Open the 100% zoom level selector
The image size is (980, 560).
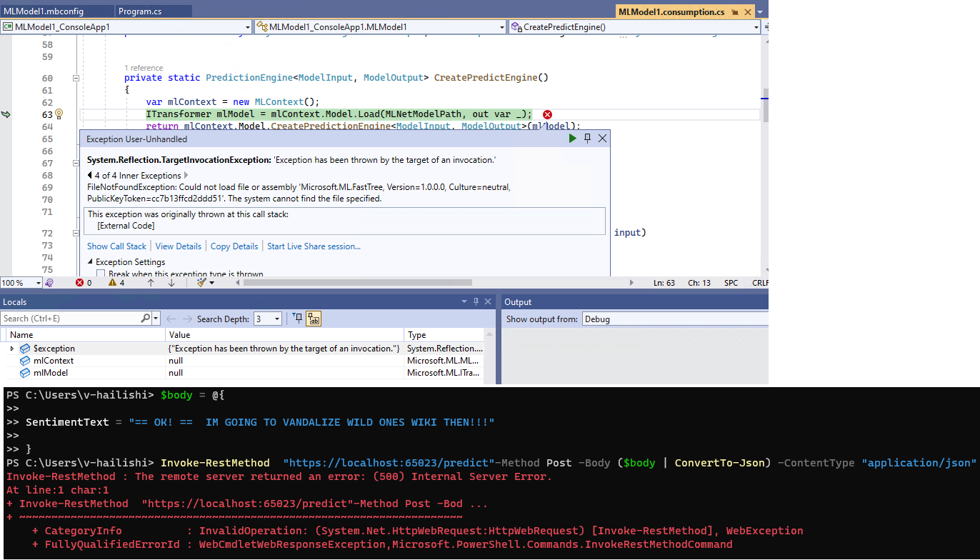pos(21,282)
